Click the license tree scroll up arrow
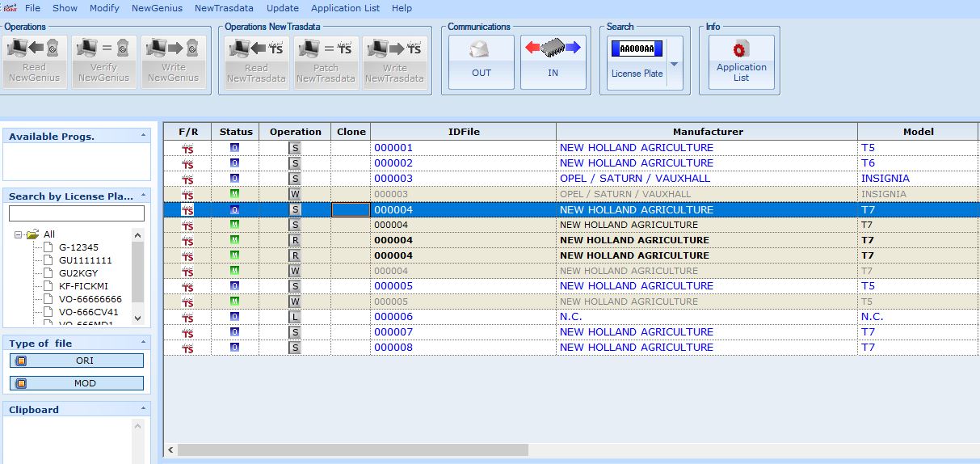Image resolution: width=980 pixels, height=464 pixels. [x=137, y=235]
